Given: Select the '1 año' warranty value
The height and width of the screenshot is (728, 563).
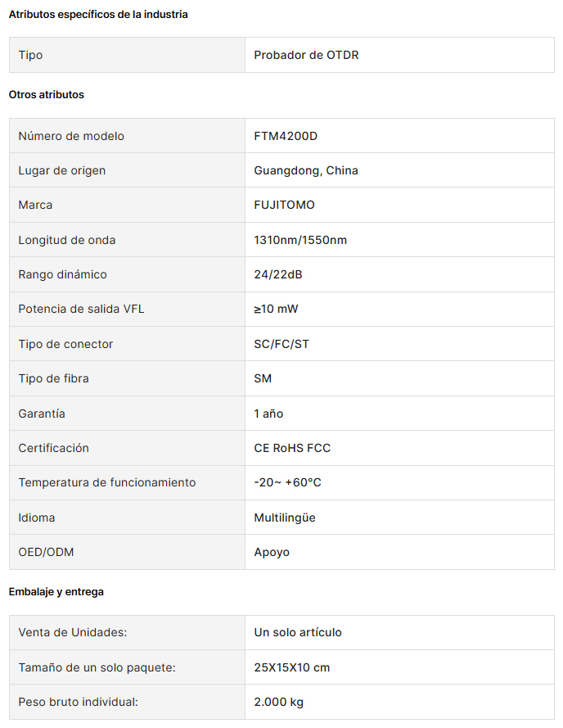Looking at the screenshot, I should coord(268,414).
